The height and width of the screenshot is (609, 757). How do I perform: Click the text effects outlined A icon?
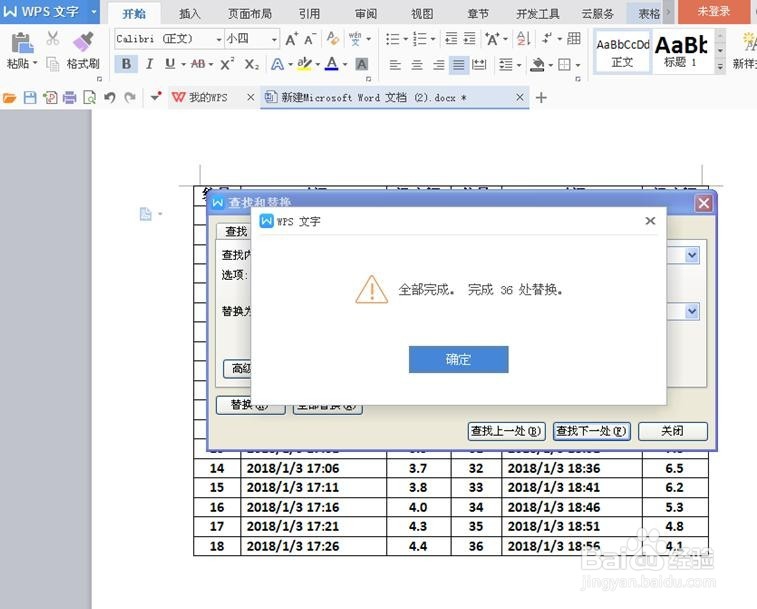coord(277,64)
